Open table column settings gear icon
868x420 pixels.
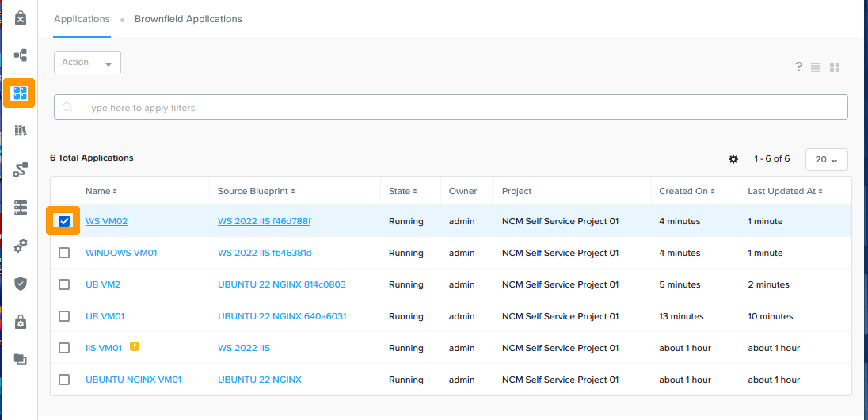pyautogui.click(x=733, y=159)
